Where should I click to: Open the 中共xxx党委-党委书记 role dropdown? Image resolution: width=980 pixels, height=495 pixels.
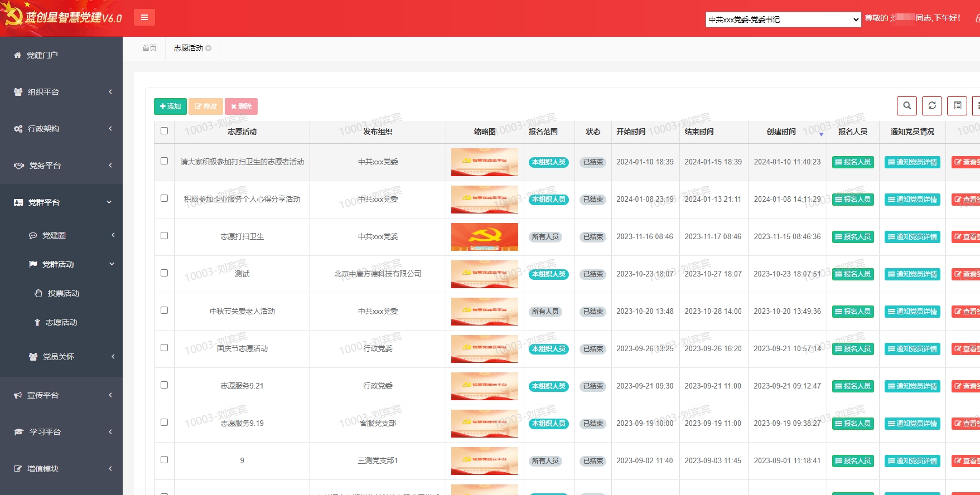pyautogui.click(x=784, y=20)
